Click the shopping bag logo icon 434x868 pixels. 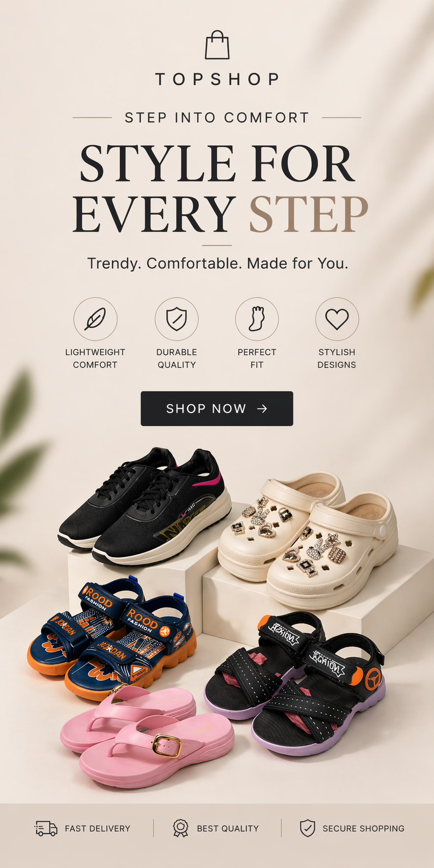217,45
